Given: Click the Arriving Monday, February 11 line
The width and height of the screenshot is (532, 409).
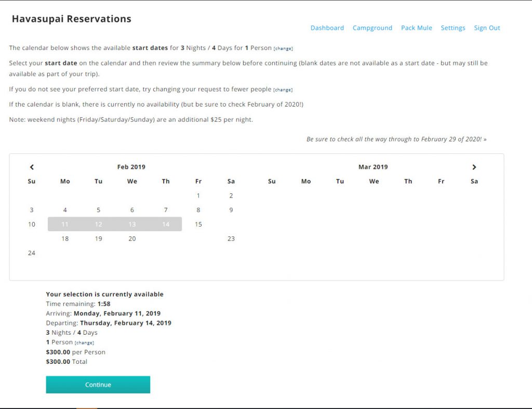Looking at the screenshot, I should coord(103,313).
